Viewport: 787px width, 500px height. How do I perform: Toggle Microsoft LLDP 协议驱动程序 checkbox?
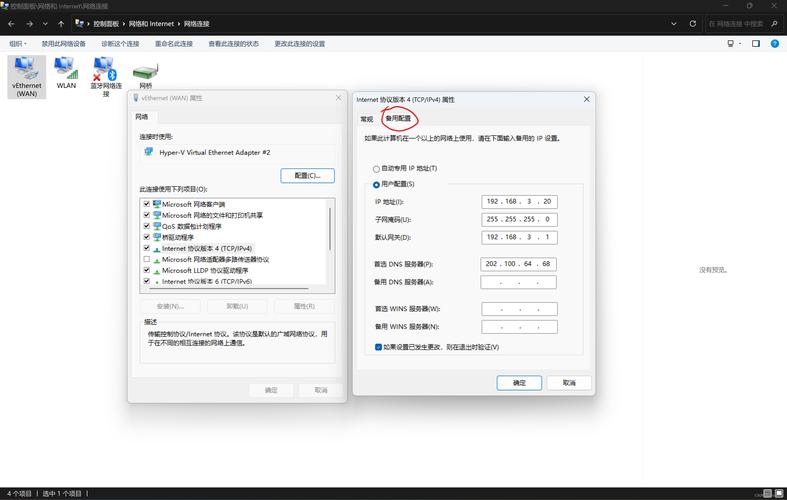(x=147, y=270)
